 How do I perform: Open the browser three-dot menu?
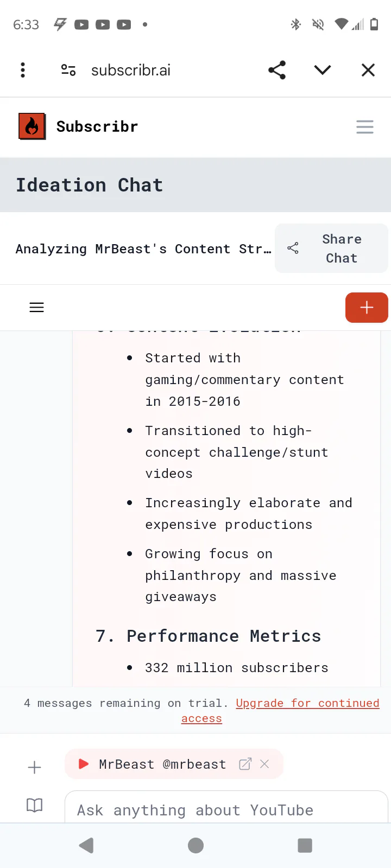(x=23, y=70)
